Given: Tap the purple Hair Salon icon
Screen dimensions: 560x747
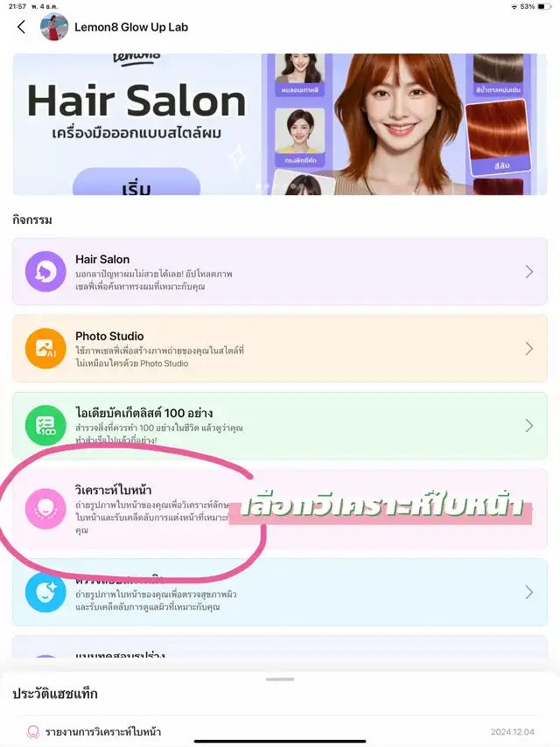Looking at the screenshot, I should (x=45, y=271).
